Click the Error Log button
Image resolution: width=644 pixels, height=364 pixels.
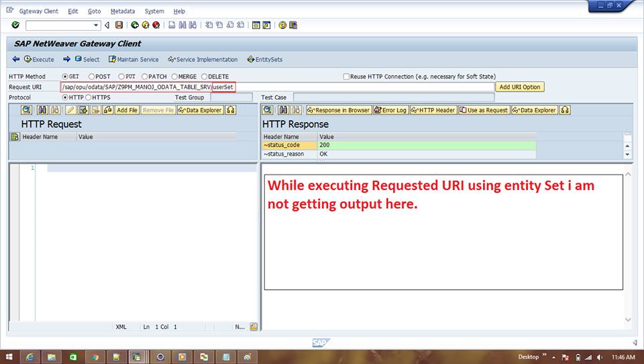[390, 110]
